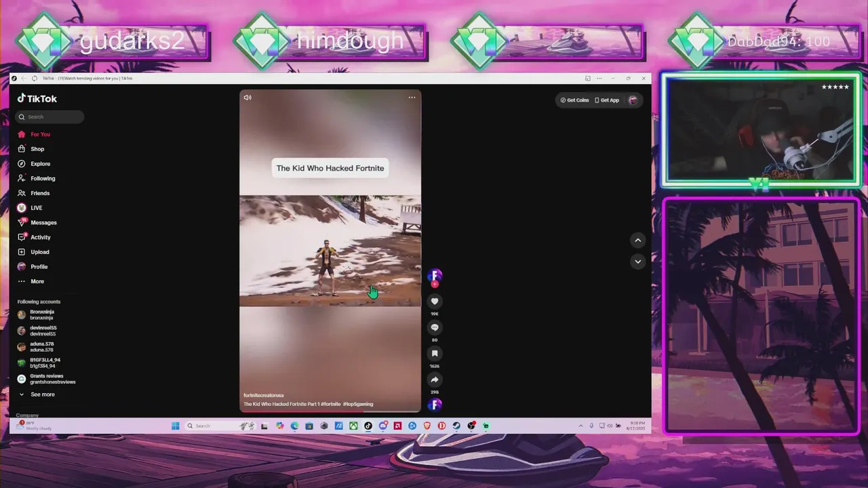Open Steam on the taskbar
Viewport: 868px width, 488px height.
[456, 426]
